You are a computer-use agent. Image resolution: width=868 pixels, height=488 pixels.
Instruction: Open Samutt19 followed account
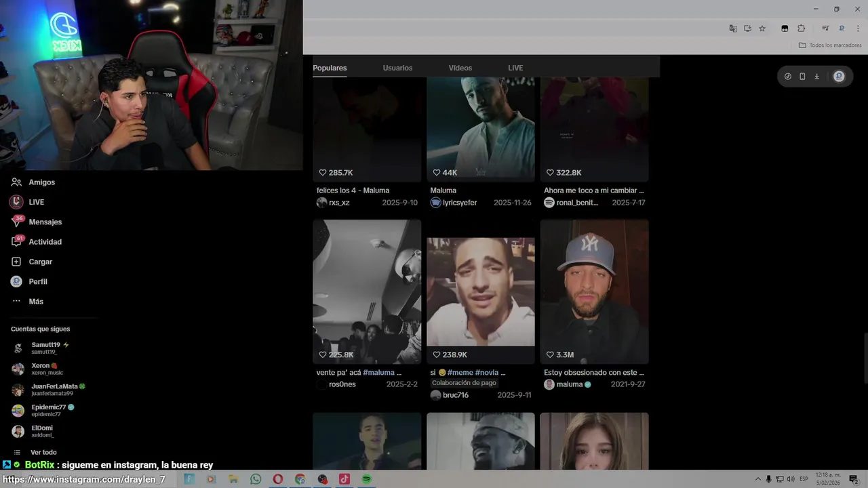click(41, 348)
